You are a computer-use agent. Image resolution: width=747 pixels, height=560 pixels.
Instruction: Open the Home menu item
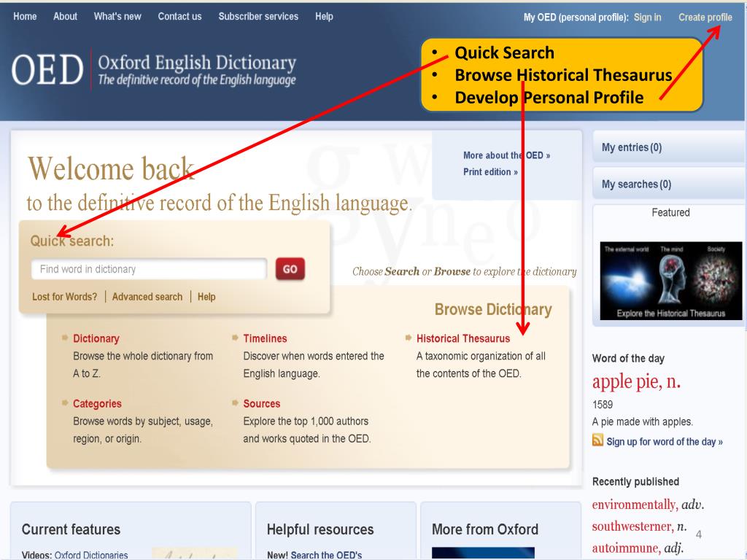point(25,16)
